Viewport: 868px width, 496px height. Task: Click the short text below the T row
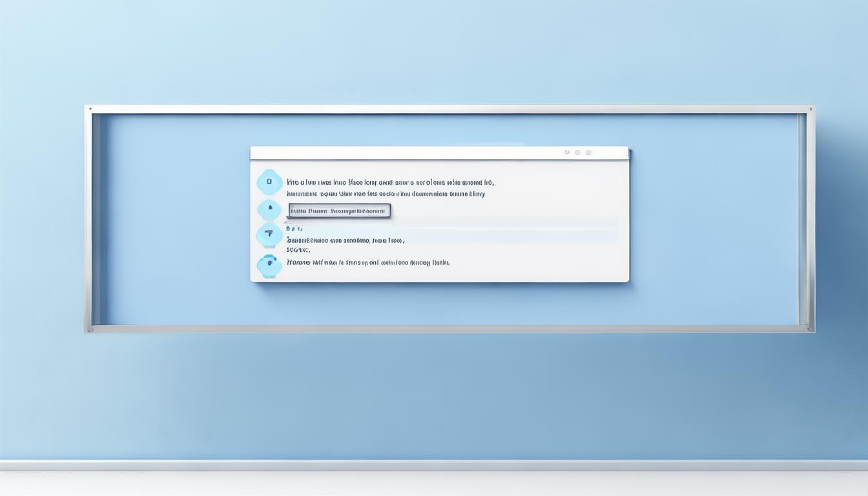pos(298,249)
